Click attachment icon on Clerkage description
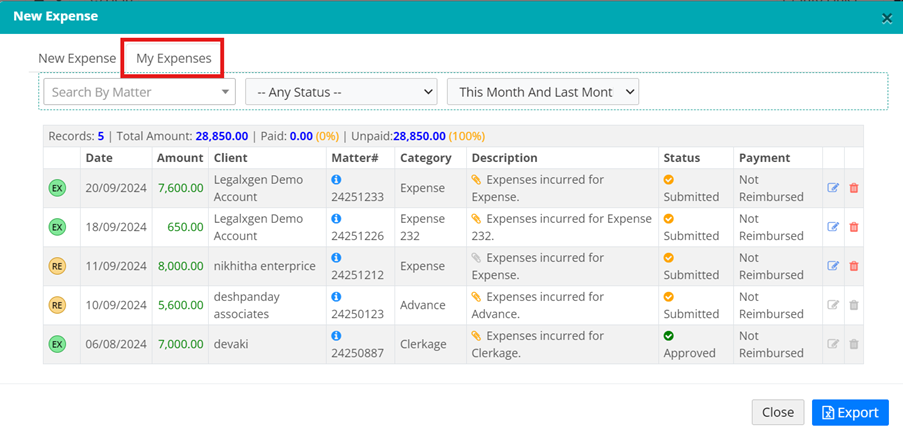 (478, 336)
